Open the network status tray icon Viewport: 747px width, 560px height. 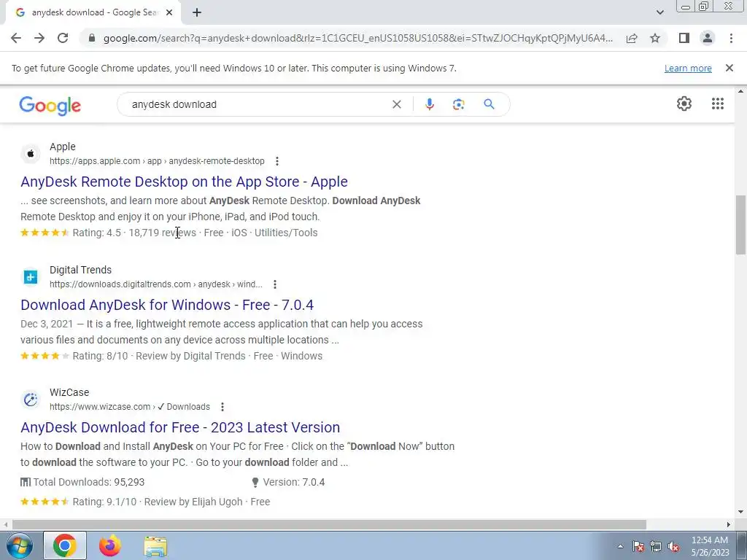[x=656, y=547]
